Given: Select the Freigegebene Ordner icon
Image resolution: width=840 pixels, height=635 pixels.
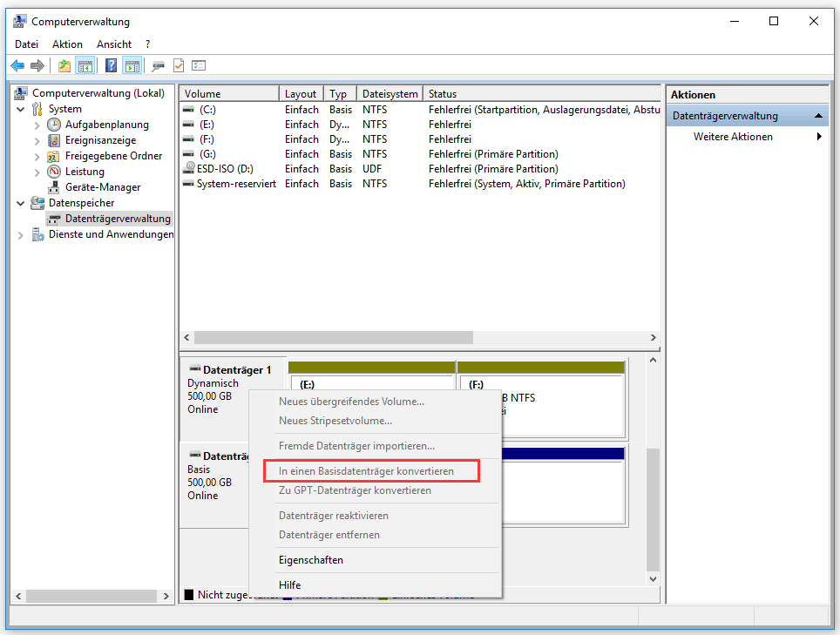Looking at the screenshot, I should [53, 156].
